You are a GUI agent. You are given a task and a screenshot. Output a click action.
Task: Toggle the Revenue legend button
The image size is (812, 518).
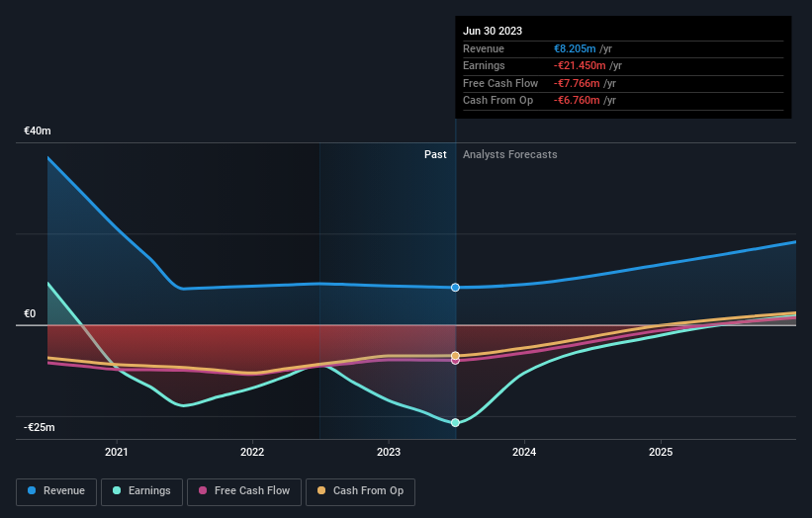[56, 491]
